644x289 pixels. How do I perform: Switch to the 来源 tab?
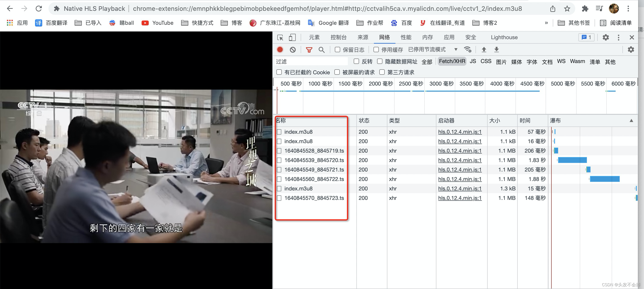(x=363, y=37)
